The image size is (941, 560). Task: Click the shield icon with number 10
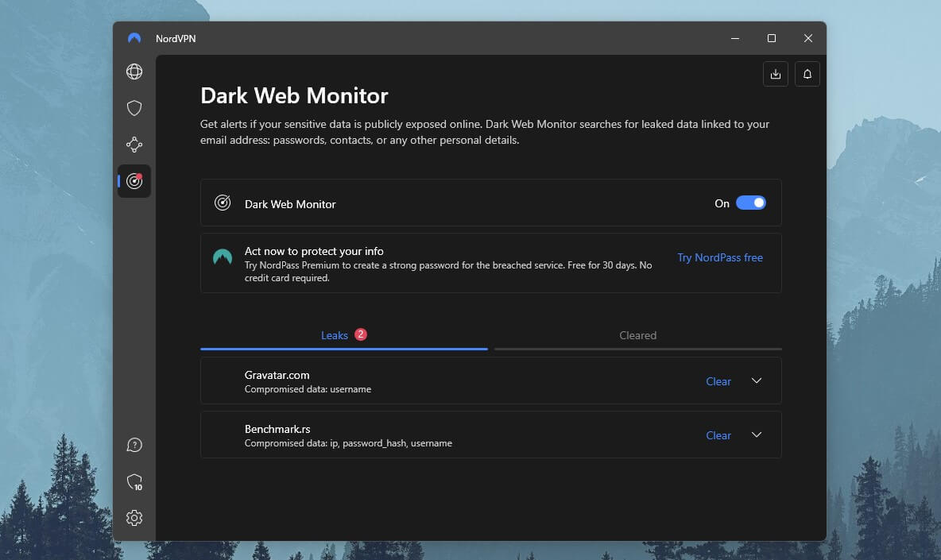[x=134, y=482]
